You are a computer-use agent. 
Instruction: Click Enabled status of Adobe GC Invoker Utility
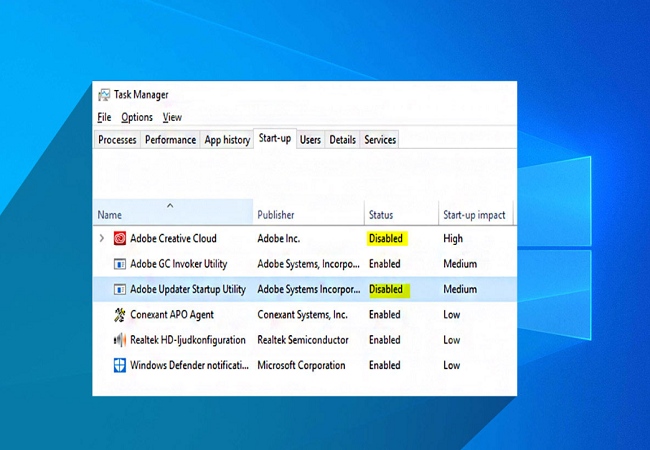tap(385, 264)
